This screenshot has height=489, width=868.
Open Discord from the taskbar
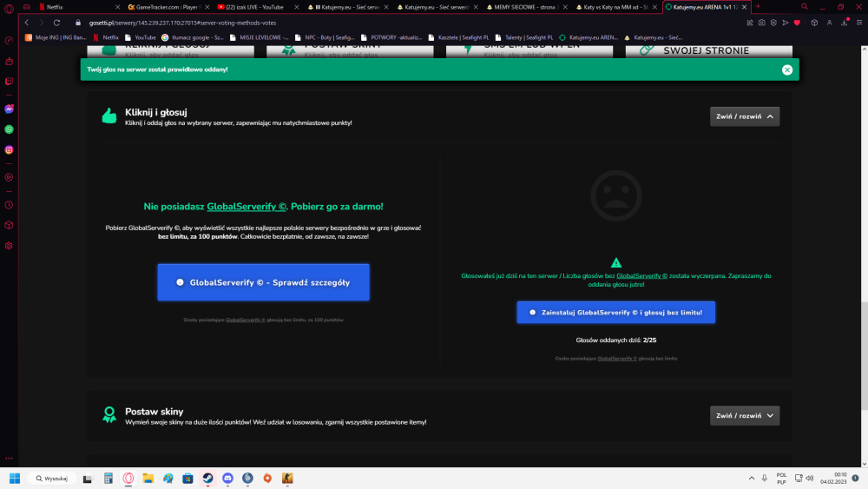(227, 479)
